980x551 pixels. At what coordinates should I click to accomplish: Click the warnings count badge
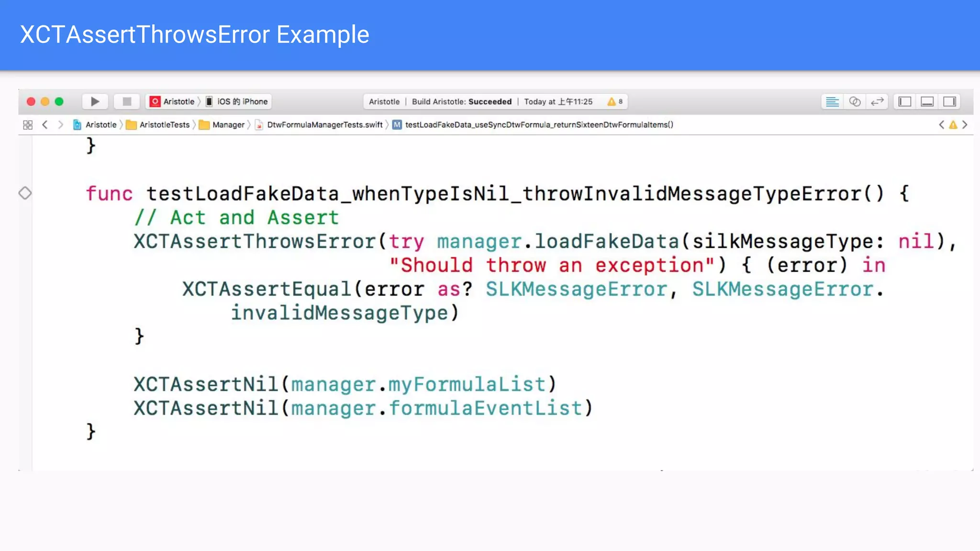615,101
